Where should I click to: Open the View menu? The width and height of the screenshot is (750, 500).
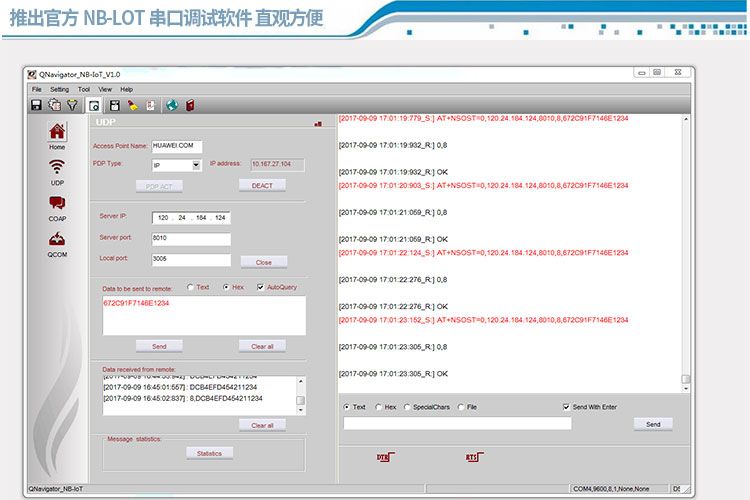coord(105,89)
